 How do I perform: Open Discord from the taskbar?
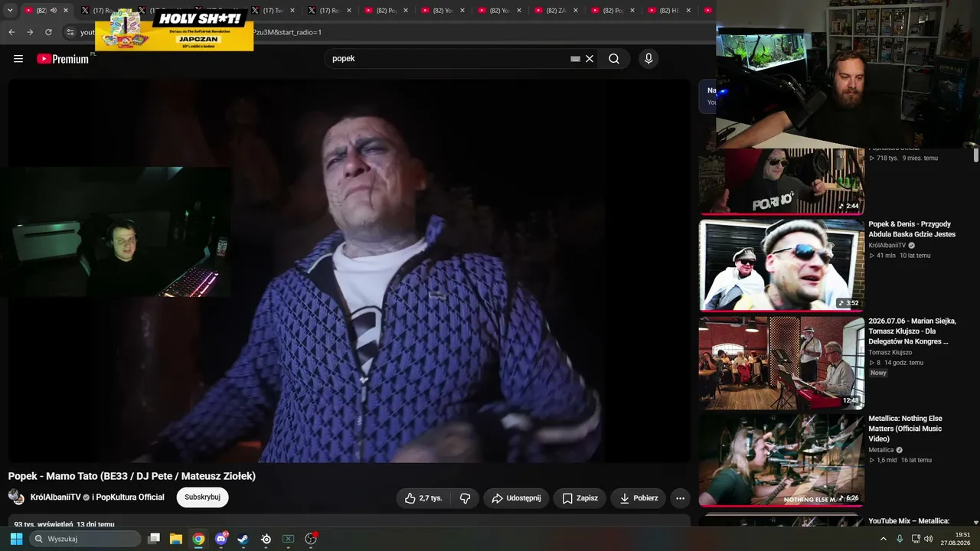(221, 539)
